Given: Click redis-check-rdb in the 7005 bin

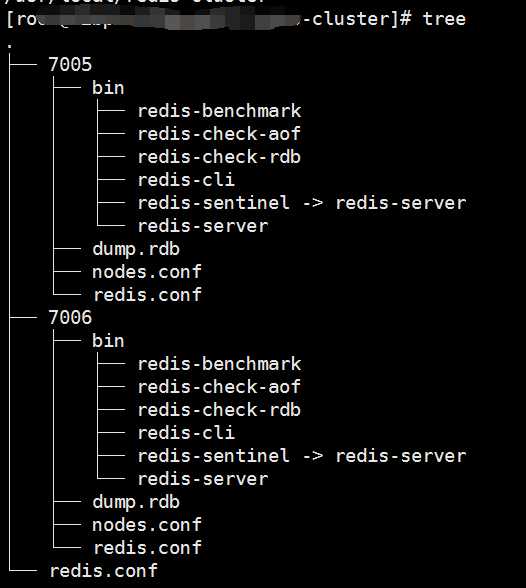Looking at the screenshot, I should point(219,157).
